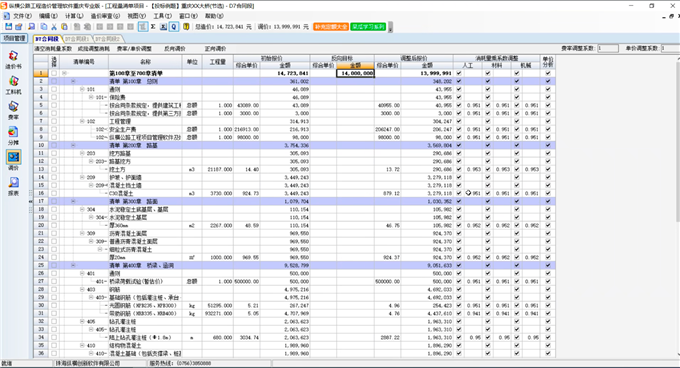
Task: Select the 费率 sidebar icon
Action: point(13,110)
